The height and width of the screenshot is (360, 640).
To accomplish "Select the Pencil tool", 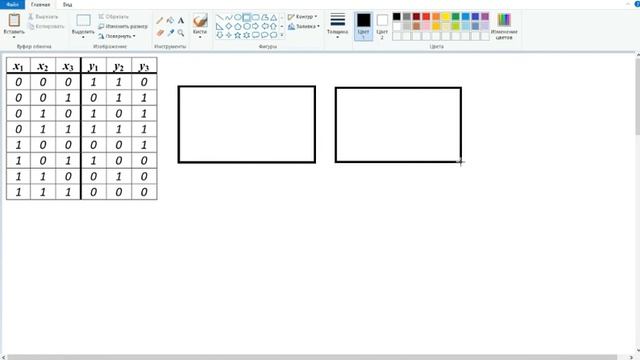I will pyautogui.click(x=160, y=20).
